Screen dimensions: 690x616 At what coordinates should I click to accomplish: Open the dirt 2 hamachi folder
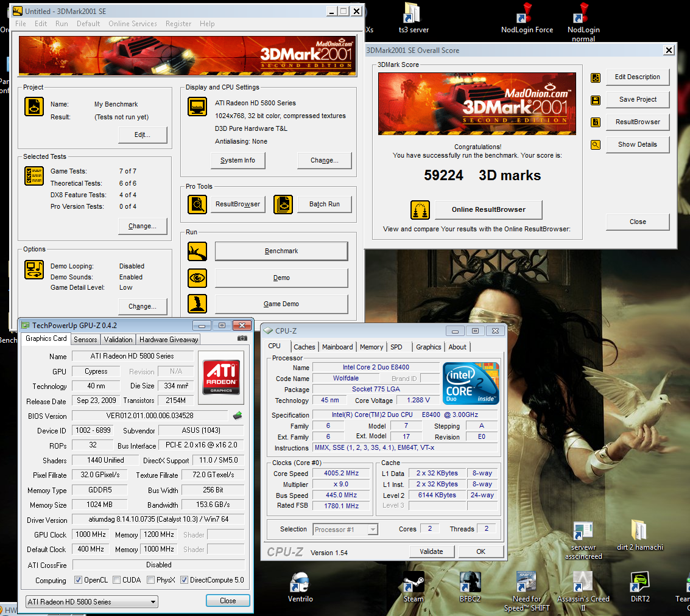pos(640,536)
